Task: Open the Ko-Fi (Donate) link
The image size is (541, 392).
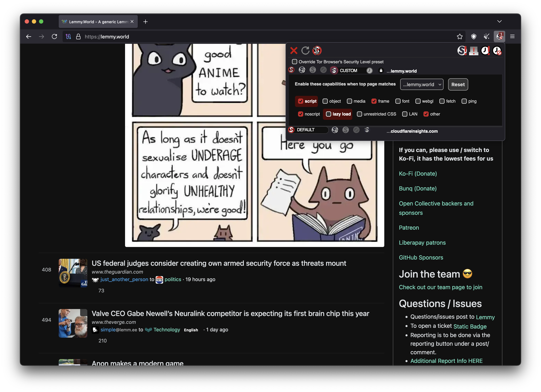Action: (418, 174)
